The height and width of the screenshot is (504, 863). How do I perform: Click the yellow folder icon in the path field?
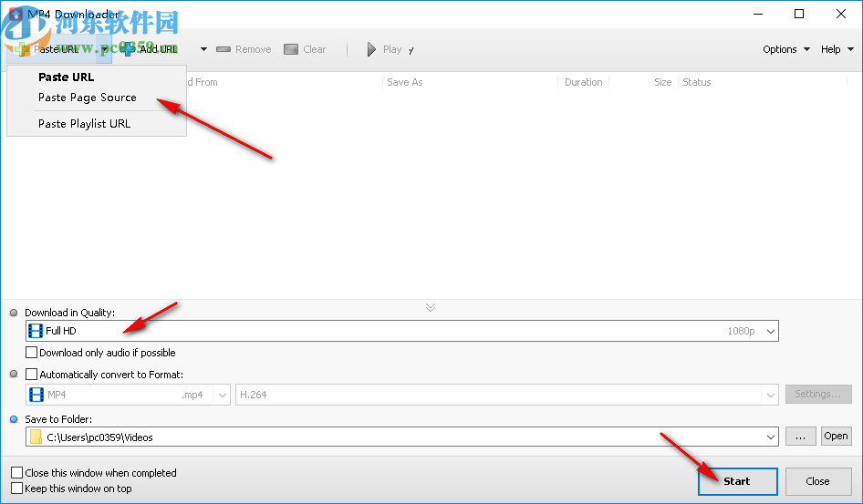[x=36, y=437]
